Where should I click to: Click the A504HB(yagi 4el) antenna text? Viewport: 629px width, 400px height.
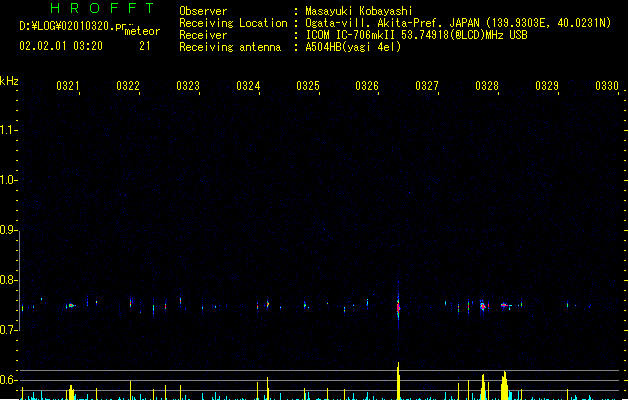[353, 47]
